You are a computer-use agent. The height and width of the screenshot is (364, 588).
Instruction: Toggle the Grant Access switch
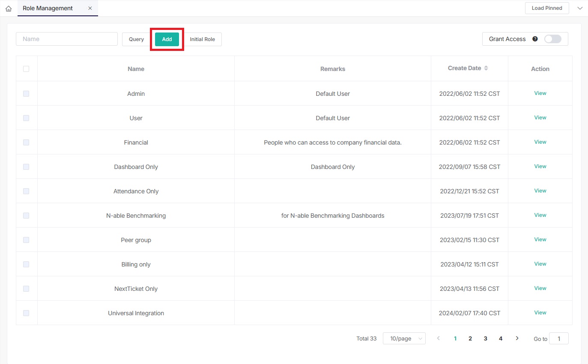point(552,39)
